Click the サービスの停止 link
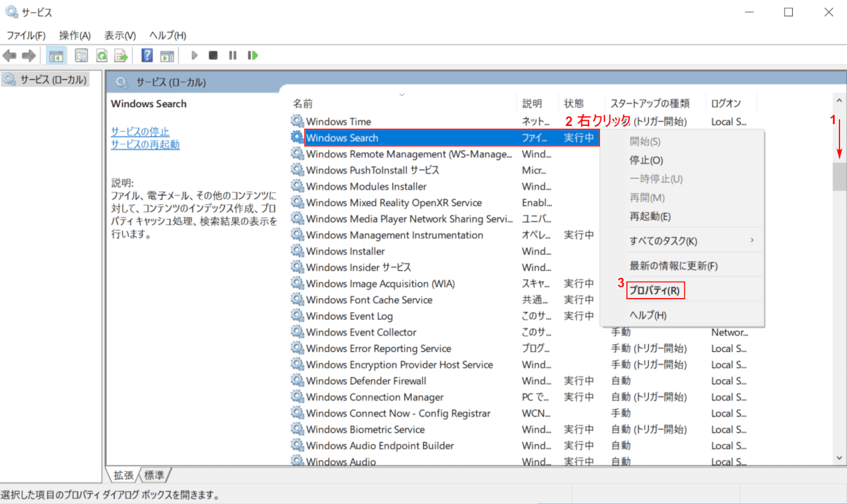The image size is (847, 504). coord(140,131)
